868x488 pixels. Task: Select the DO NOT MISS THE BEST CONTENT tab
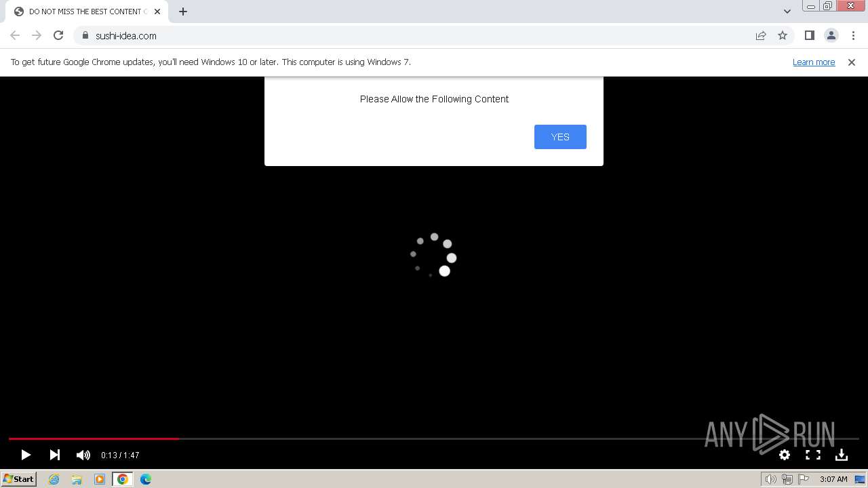[87, 12]
